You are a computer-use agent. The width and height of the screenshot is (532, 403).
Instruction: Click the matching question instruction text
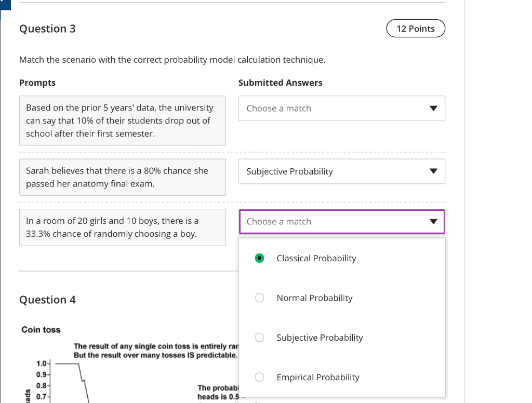(x=172, y=60)
